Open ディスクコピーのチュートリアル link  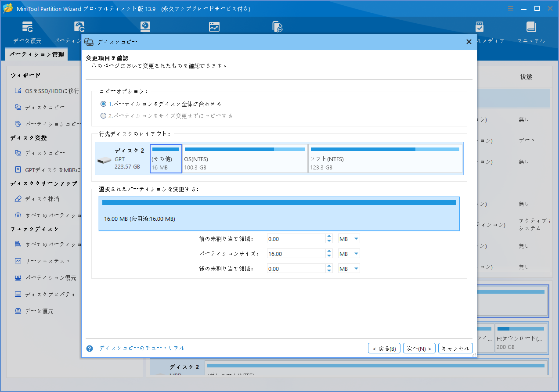(x=142, y=348)
